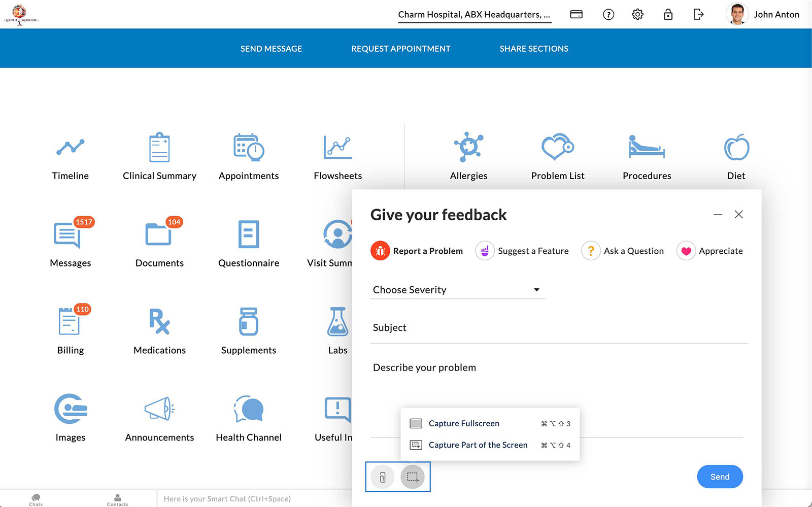The height and width of the screenshot is (507, 812).
Task: Open John Anton profile menu
Action: point(763,14)
